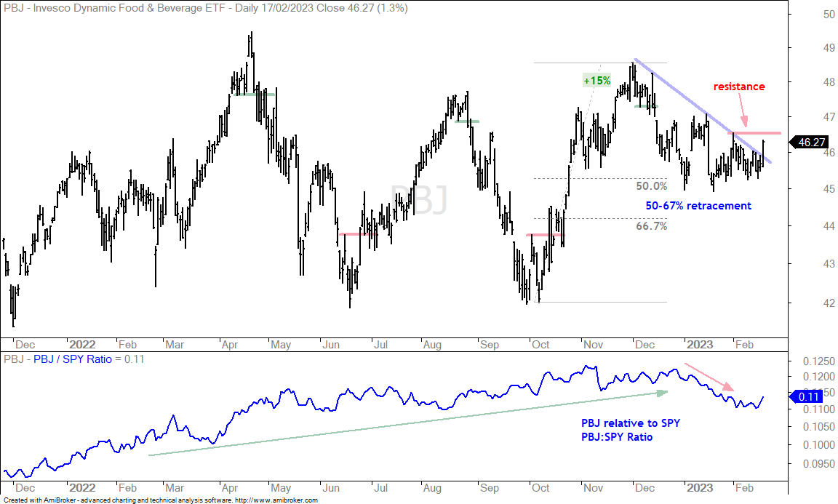The height and width of the screenshot is (504, 838).
Task: Click the 2023 marker on upper time axis
Action: coord(700,345)
